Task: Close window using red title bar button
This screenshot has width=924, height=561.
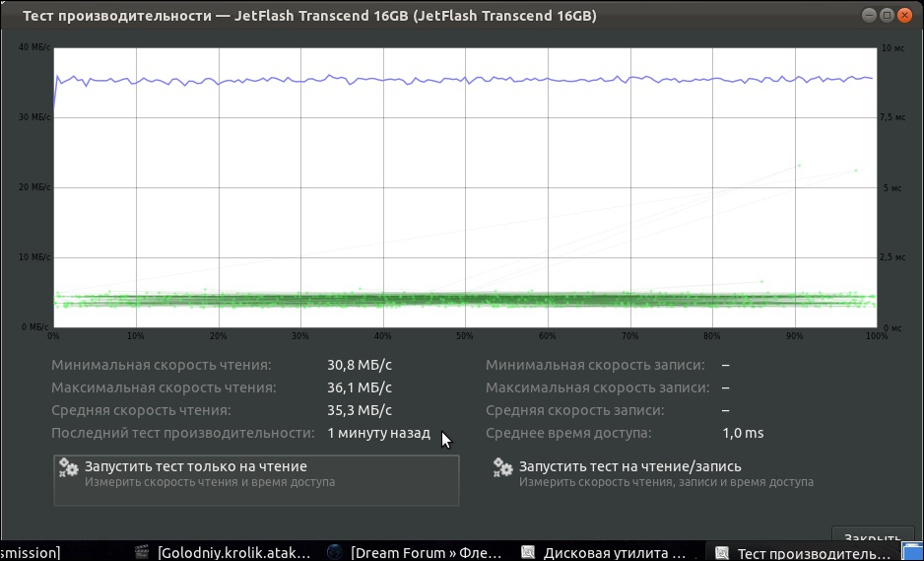Action: (904, 16)
